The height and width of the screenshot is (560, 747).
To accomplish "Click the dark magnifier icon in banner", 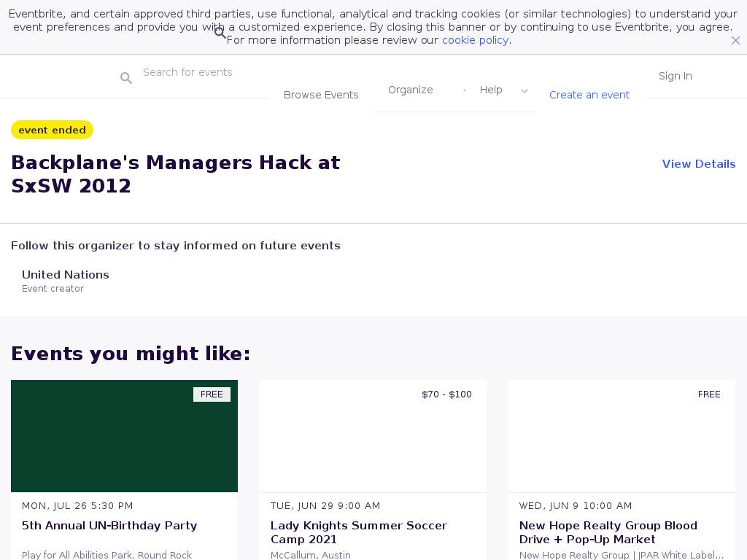I will tap(220, 33).
